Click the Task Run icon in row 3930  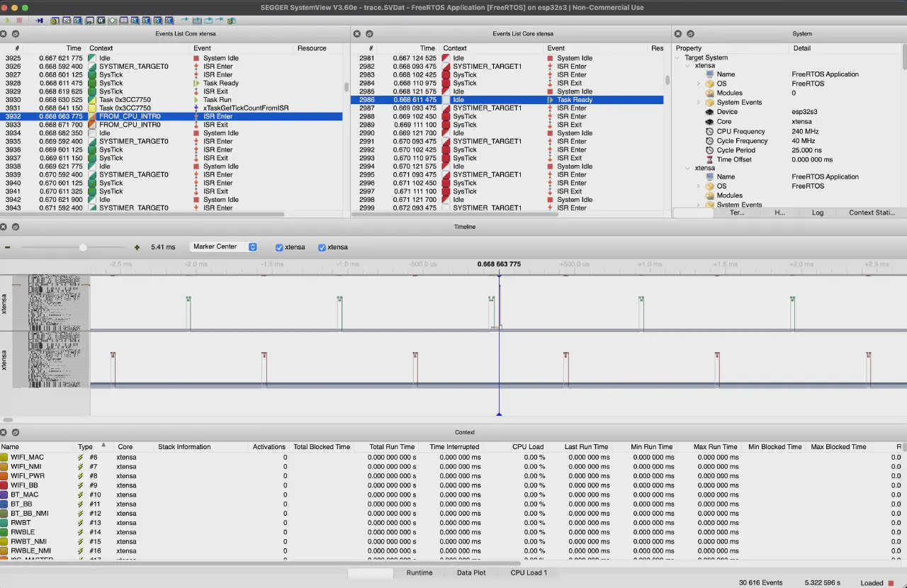(x=197, y=100)
